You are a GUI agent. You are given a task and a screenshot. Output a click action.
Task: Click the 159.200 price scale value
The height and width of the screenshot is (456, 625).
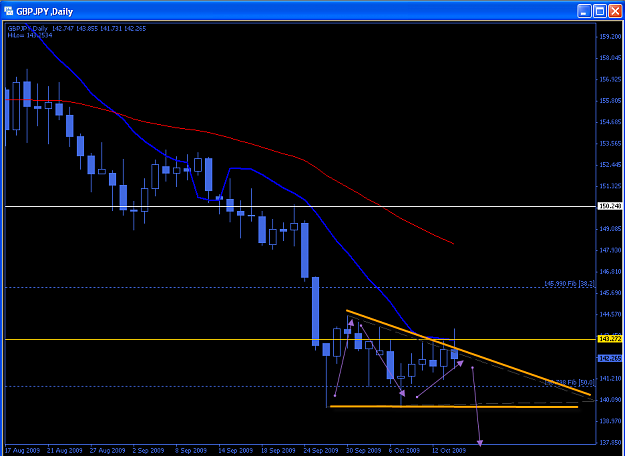pyautogui.click(x=610, y=37)
